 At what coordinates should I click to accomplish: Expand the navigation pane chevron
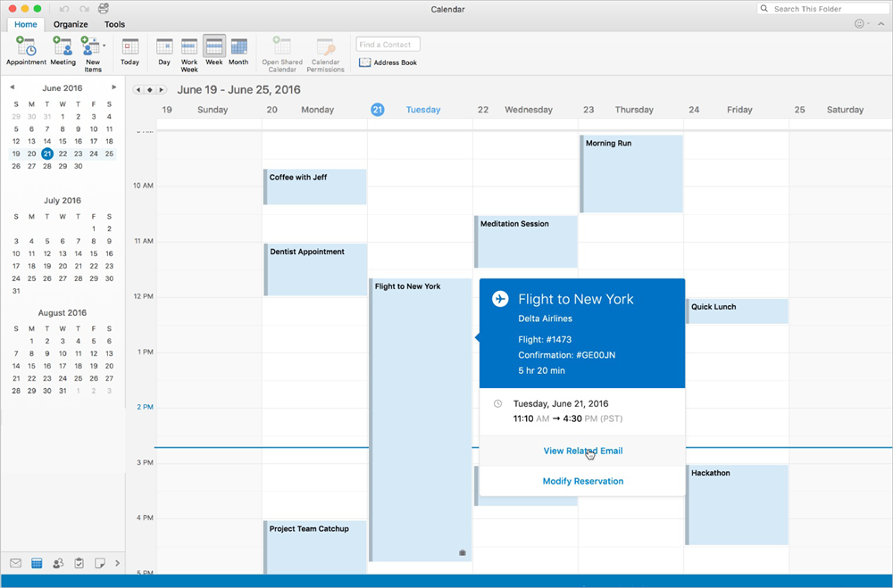[117, 563]
